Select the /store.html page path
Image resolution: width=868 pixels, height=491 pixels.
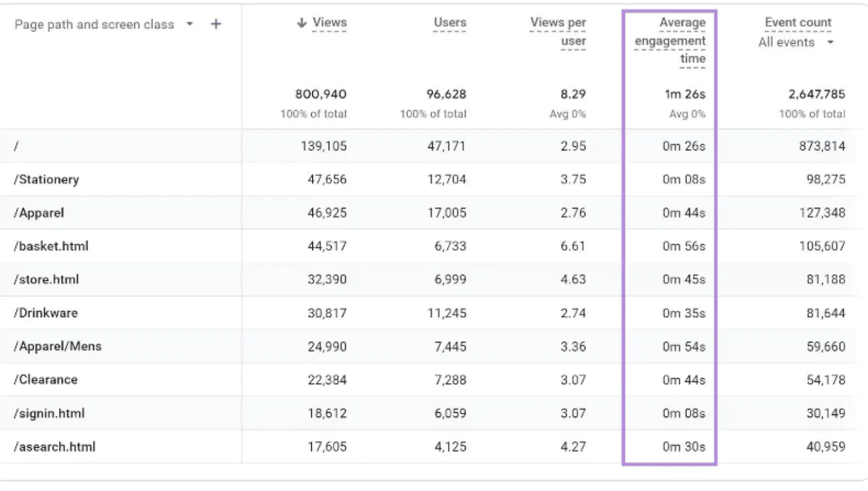coord(46,279)
